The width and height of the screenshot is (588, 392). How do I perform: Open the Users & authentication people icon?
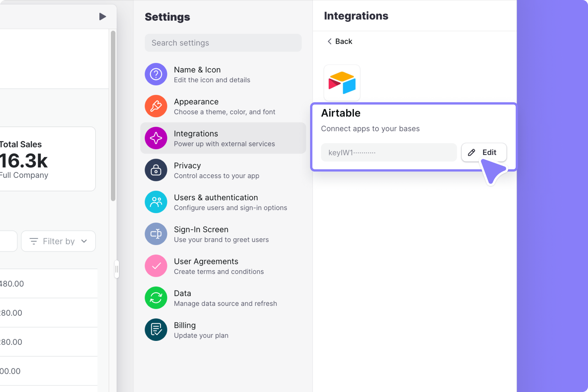156,202
